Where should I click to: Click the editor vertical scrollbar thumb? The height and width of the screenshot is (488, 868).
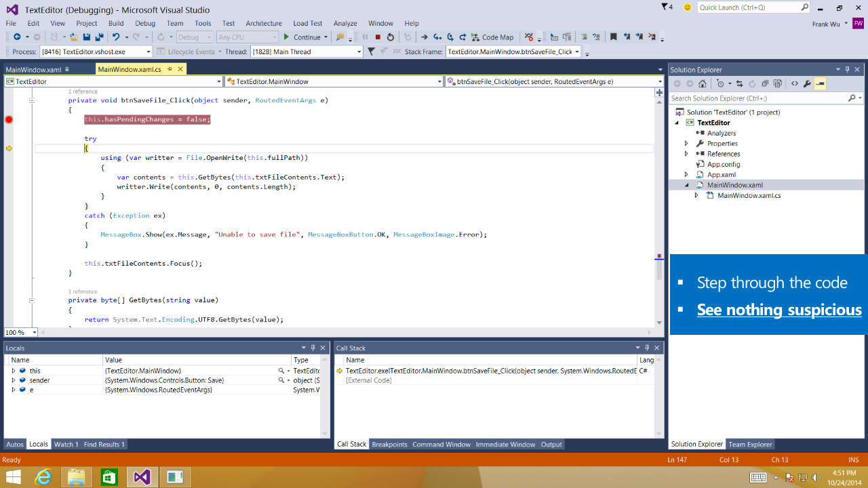click(659, 270)
